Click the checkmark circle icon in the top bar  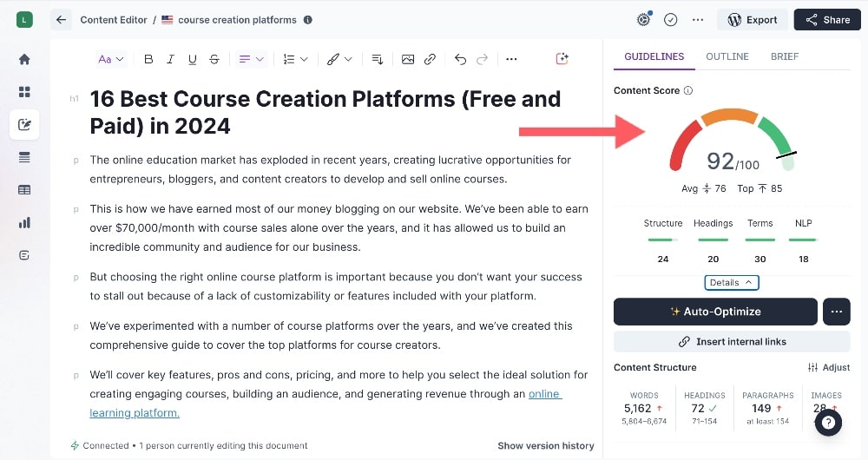pyautogui.click(x=670, y=20)
